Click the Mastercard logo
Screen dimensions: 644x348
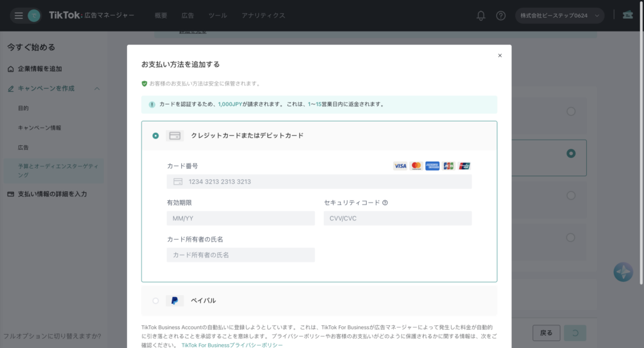tap(416, 166)
